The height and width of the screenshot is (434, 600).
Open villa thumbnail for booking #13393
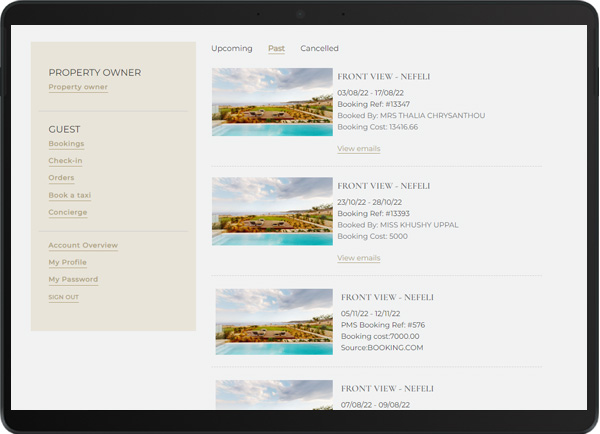[272, 211]
